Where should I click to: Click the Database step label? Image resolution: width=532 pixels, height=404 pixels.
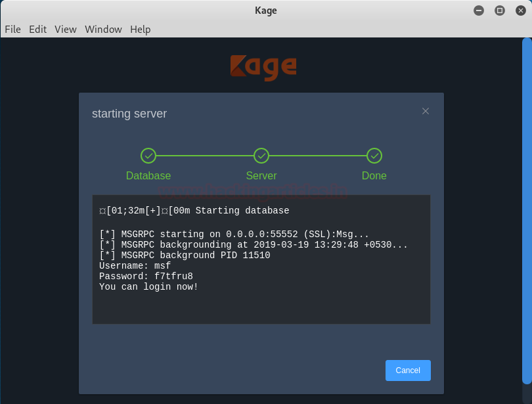pyautogui.click(x=148, y=175)
